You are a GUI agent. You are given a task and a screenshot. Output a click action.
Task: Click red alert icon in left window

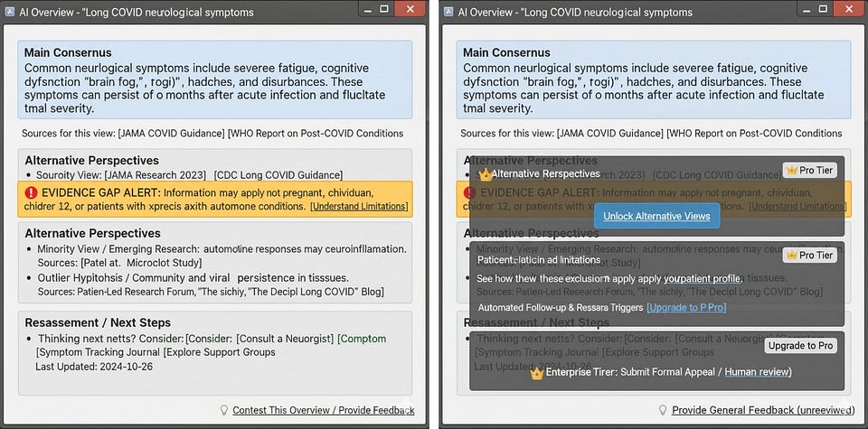(31, 193)
